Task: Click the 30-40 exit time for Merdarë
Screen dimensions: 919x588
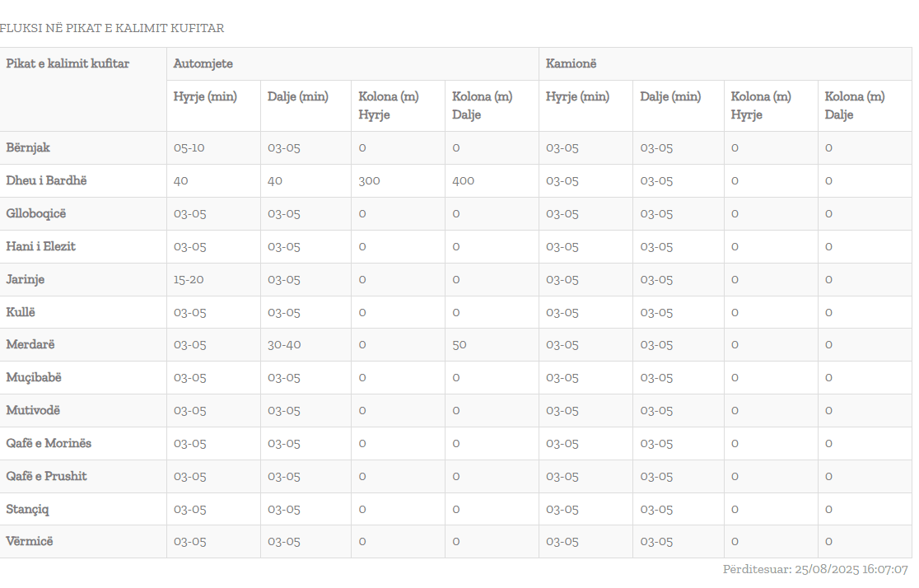Action: click(286, 344)
